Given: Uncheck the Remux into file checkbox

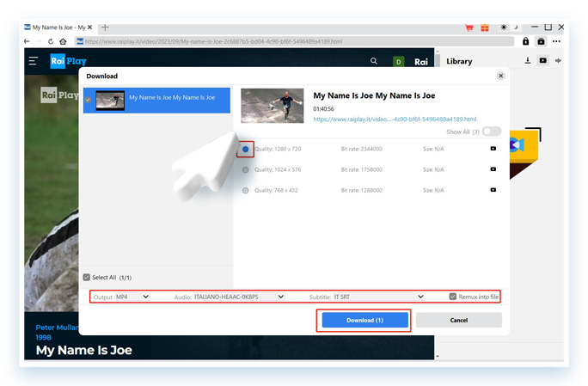Looking at the screenshot, I should point(453,297).
